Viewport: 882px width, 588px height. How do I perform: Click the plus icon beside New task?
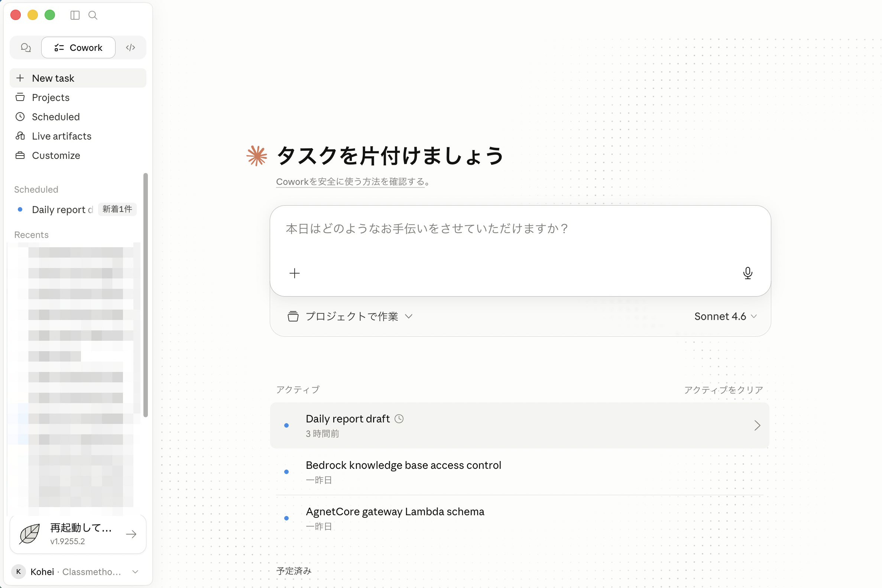pyautogui.click(x=20, y=78)
